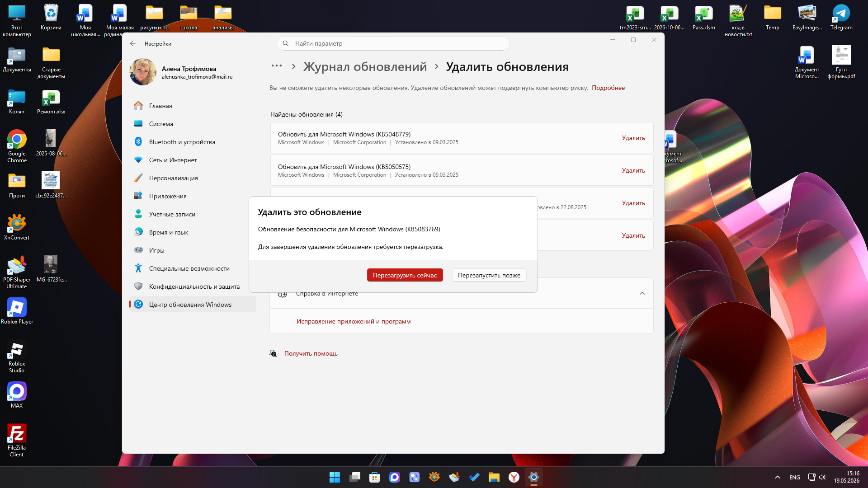This screenshot has width=868, height=488.
Task: Show hidden system tray icons
Action: (x=778, y=477)
